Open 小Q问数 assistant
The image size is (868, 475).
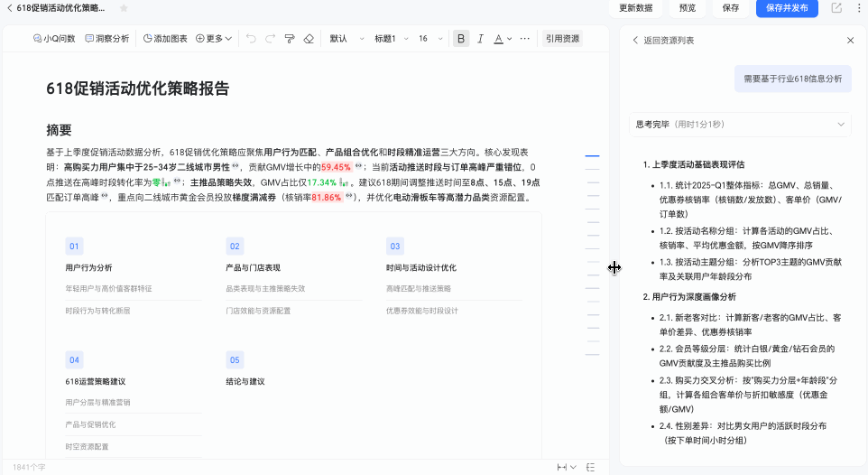tap(54, 39)
